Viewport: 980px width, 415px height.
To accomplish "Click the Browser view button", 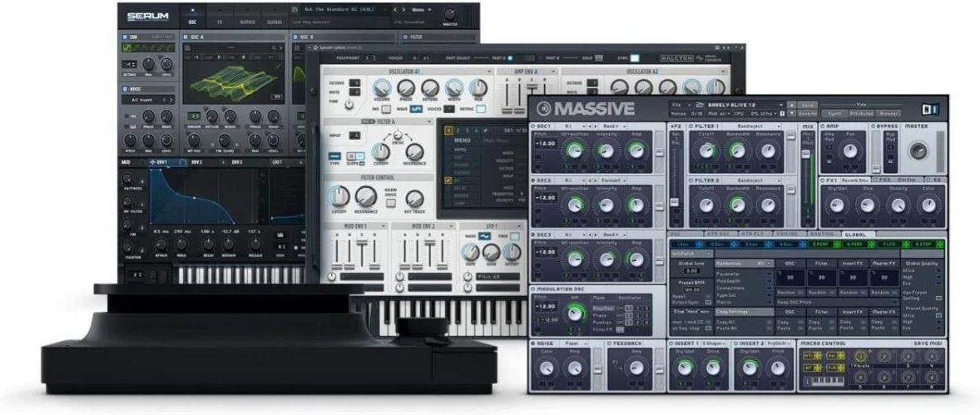I will tap(888, 112).
